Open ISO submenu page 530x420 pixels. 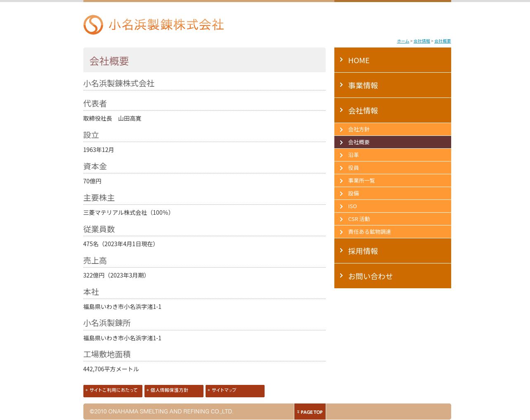[x=393, y=206]
